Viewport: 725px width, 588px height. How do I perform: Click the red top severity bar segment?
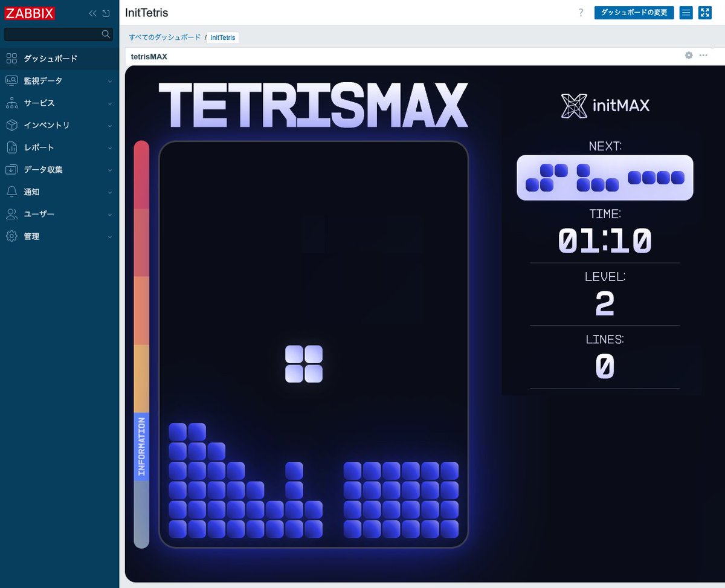(141, 175)
